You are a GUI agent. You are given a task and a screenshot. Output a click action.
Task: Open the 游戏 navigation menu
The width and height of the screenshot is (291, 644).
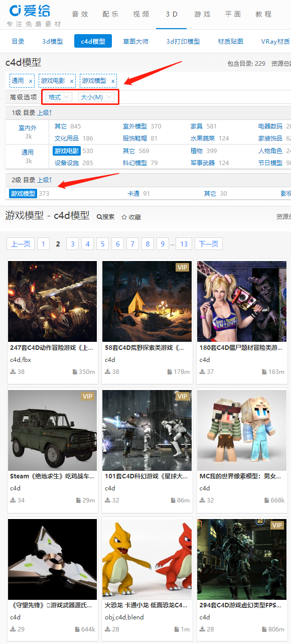[202, 14]
